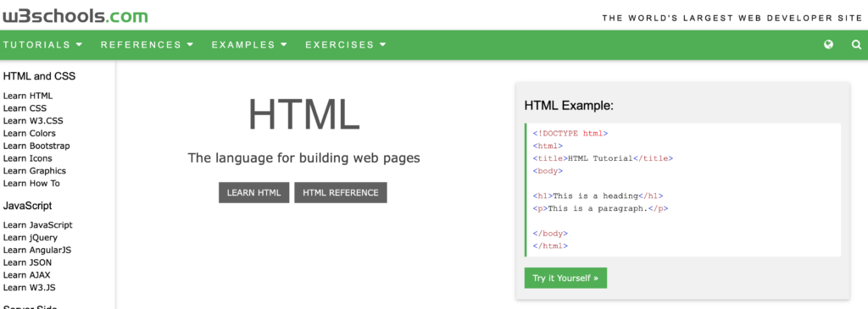Click the w3schools.com logo
Screen dimensions: 868x309
[x=75, y=16]
